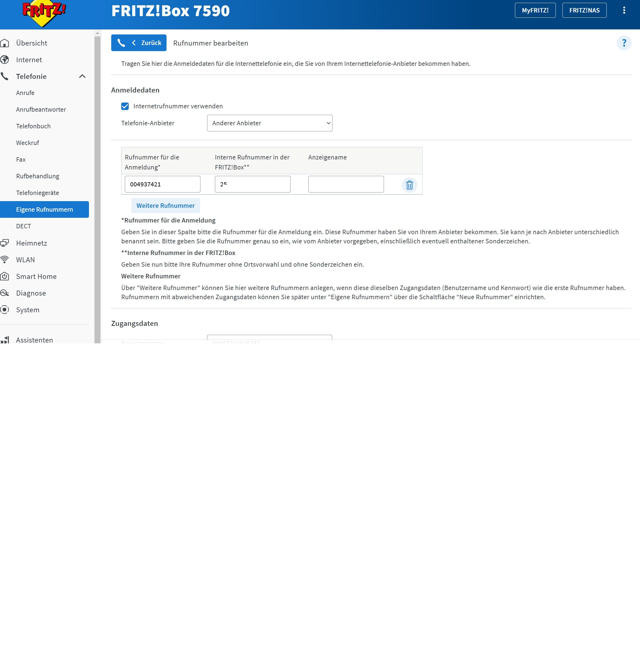Add number with Weitere Rufnummer button
The width and height of the screenshot is (640, 672).
point(165,206)
